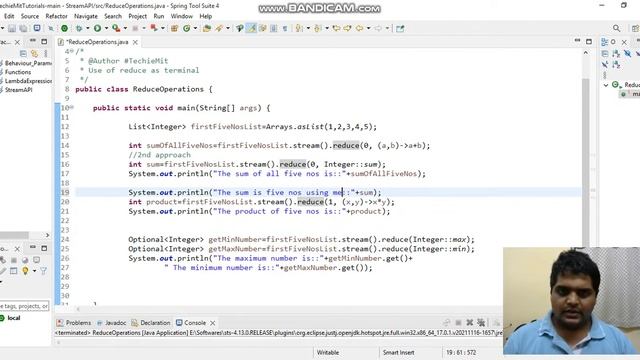This screenshot has width=640, height=360.
Task: Click the Save icon in the toolbar
Action: tap(12, 28)
